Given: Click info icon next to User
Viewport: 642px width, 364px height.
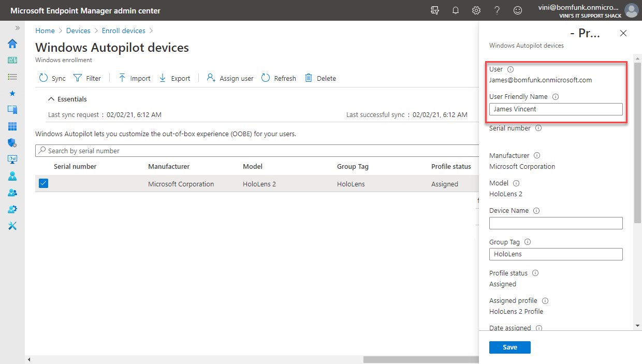Looking at the screenshot, I should point(510,69).
